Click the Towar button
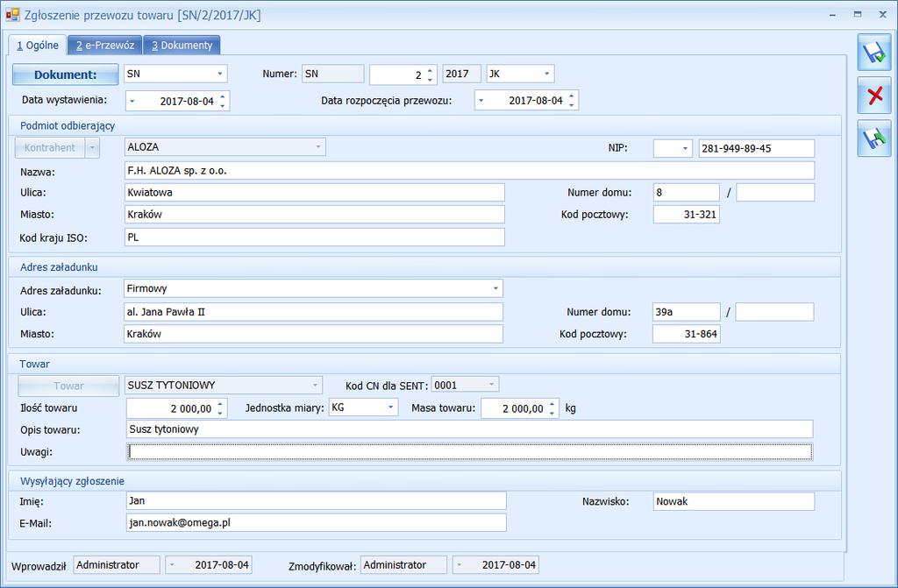Viewport: 898px width, 588px height. click(68, 386)
